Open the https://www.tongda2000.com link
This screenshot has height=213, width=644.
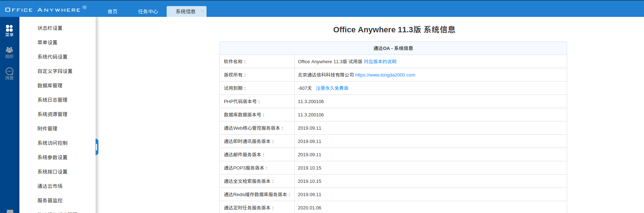pyautogui.click(x=385, y=75)
